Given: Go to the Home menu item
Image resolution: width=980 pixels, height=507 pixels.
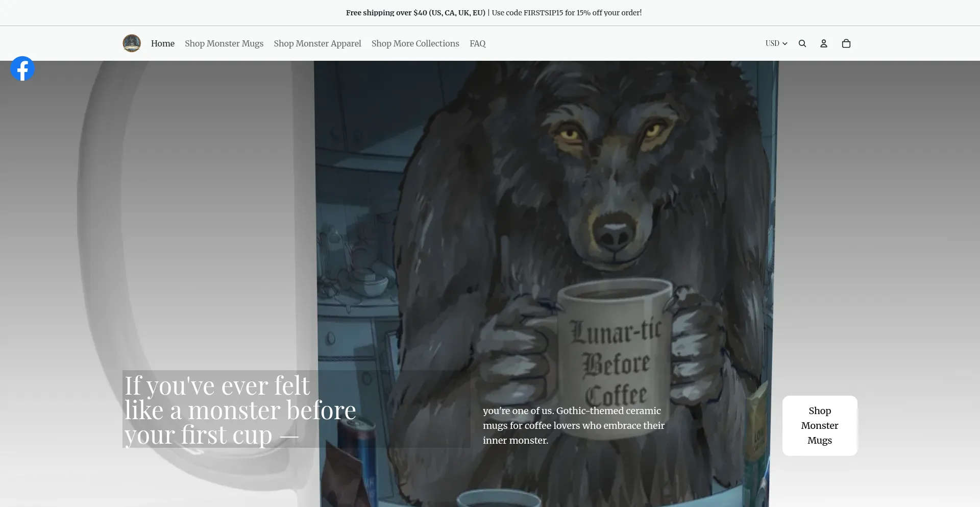Looking at the screenshot, I should tap(163, 43).
